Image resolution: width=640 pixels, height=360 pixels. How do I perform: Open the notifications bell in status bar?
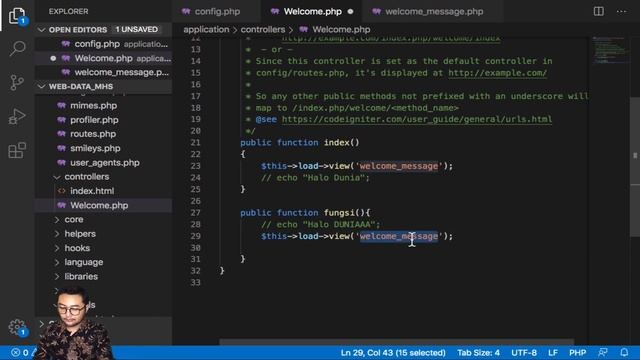click(624, 352)
